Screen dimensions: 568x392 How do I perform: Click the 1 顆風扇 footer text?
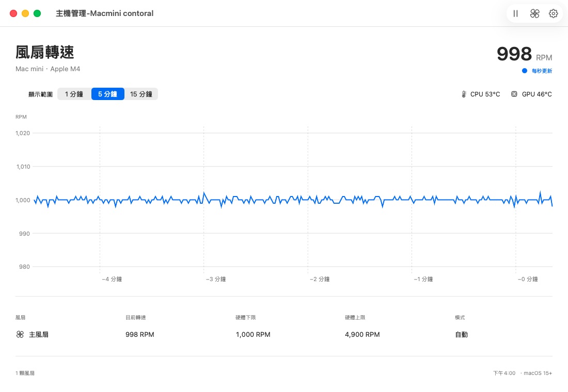tap(25, 373)
